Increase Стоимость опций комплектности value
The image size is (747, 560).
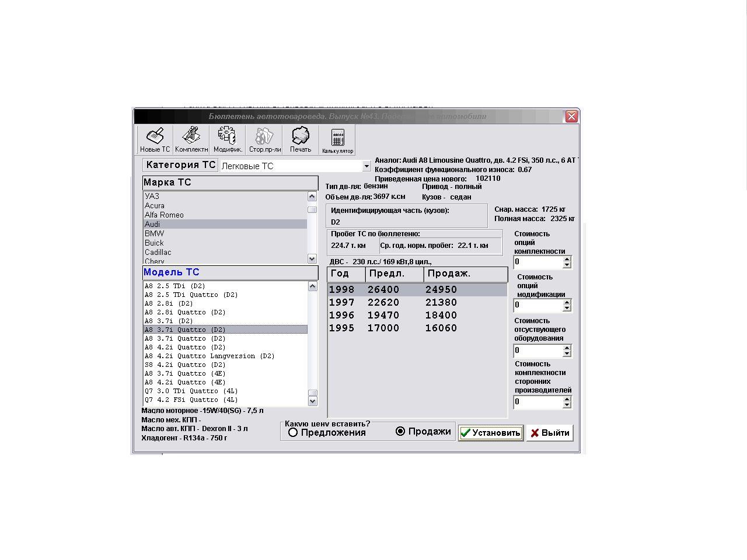point(567,259)
